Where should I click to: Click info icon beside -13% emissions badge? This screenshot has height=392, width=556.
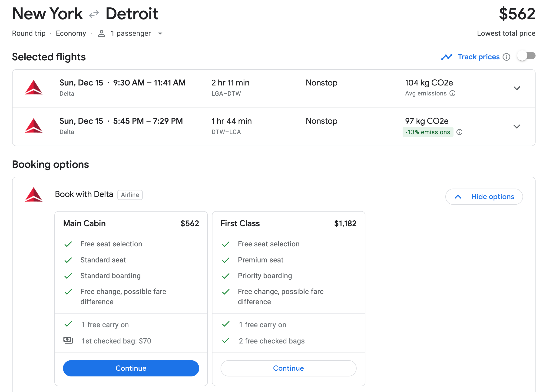tap(459, 132)
